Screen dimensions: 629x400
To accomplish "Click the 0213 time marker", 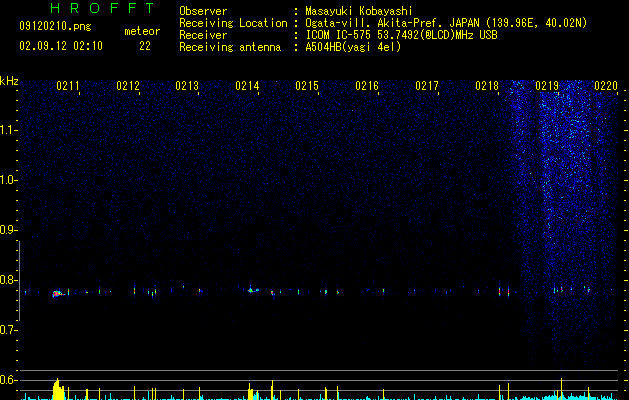I will click(x=187, y=86).
